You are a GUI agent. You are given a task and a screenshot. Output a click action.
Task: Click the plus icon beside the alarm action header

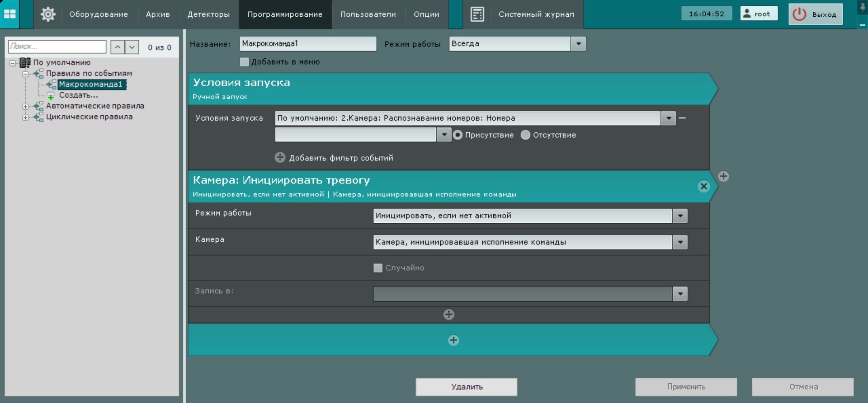pyautogui.click(x=723, y=176)
